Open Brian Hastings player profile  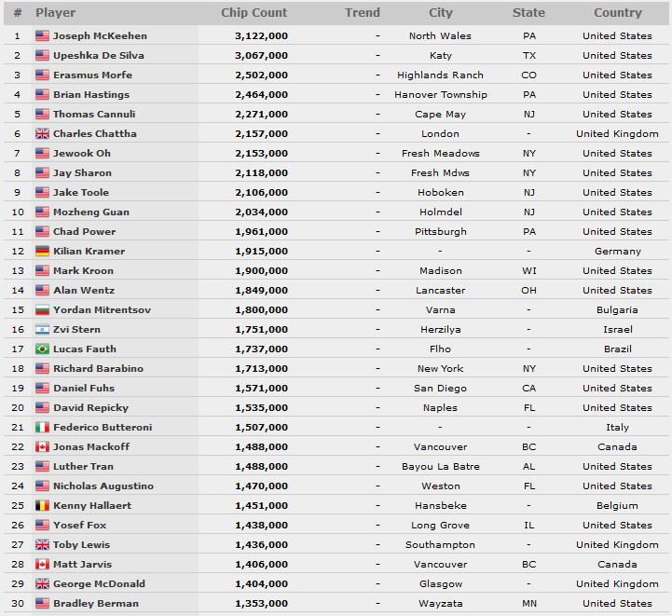click(91, 95)
